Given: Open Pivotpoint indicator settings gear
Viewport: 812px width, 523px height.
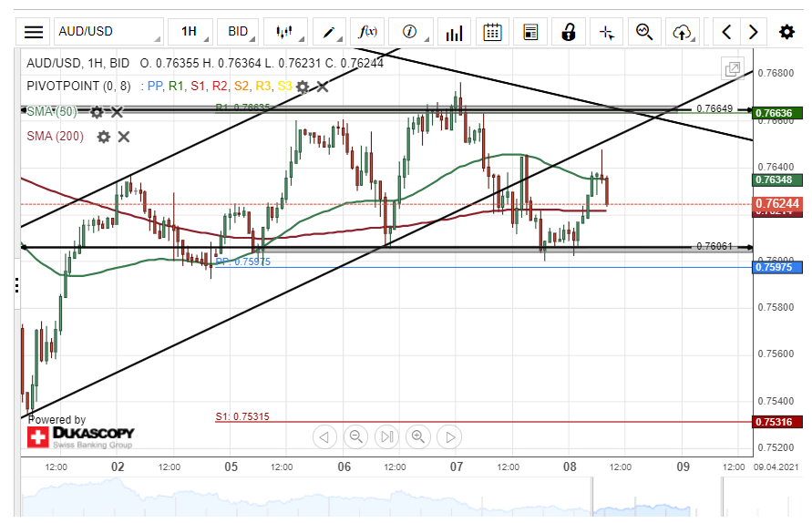Looking at the screenshot, I should pyautogui.click(x=303, y=87).
